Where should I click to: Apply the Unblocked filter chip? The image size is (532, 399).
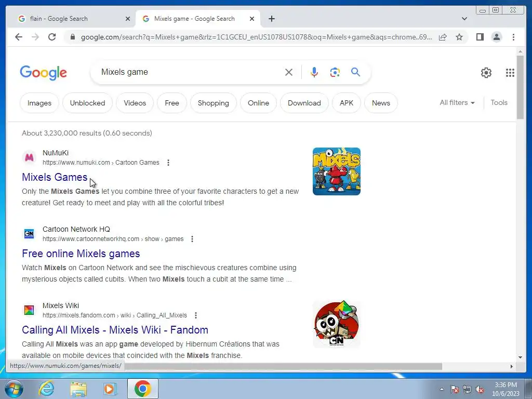pyautogui.click(x=87, y=103)
